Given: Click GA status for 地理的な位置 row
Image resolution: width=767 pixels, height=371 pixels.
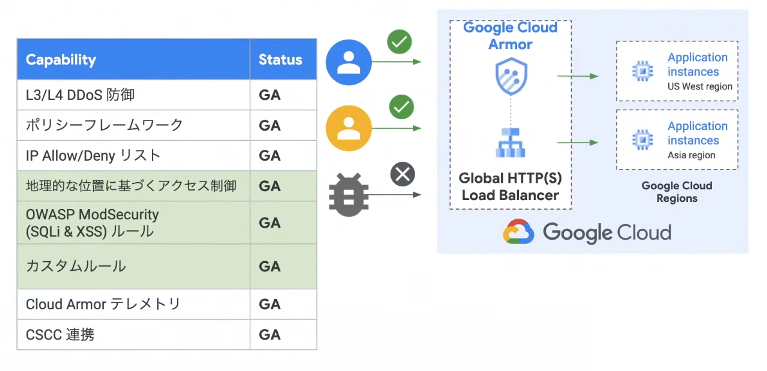Looking at the screenshot, I should pos(270,186).
